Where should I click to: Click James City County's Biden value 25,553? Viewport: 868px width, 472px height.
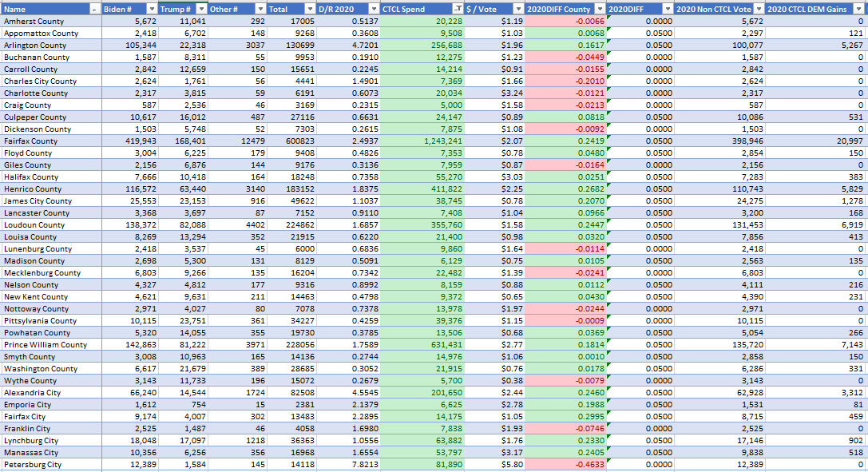pyautogui.click(x=129, y=201)
